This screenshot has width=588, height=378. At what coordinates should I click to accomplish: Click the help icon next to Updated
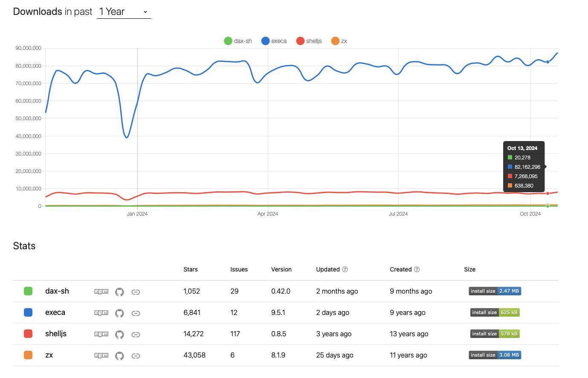(x=345, y=269)
